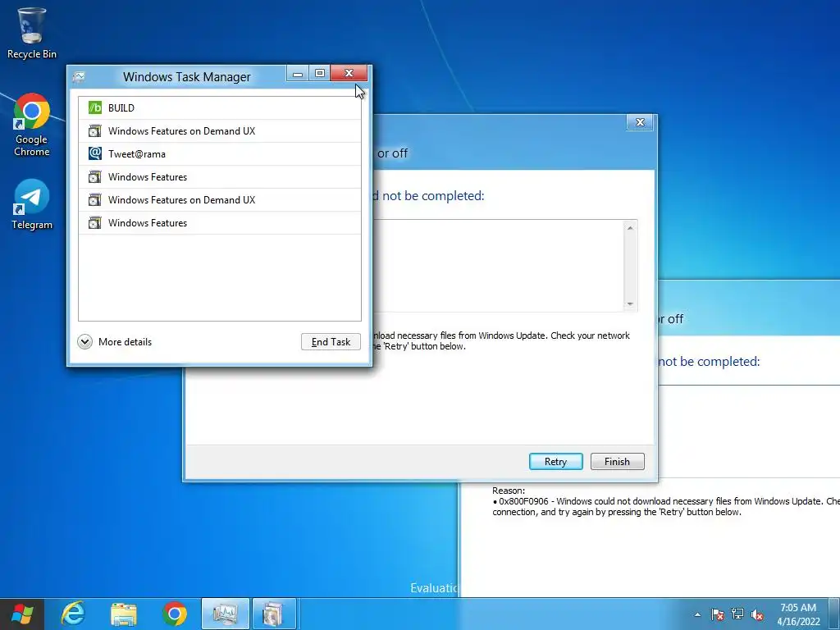The height and width of the screenshot is (630, 840).
Task: Open Action Center flag icon in tray
Action: click(x=717, y=614)
